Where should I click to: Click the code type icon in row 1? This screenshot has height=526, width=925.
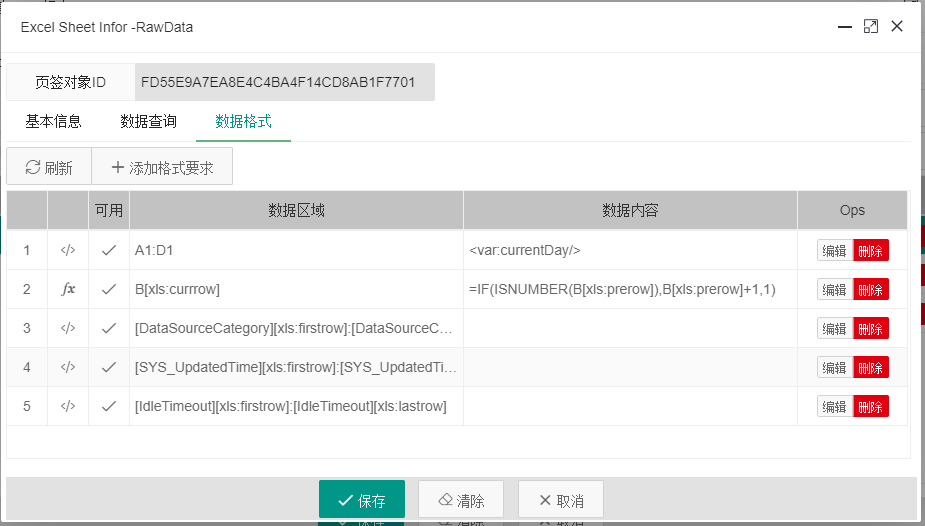pyautogui.click(x=68, y=250)
